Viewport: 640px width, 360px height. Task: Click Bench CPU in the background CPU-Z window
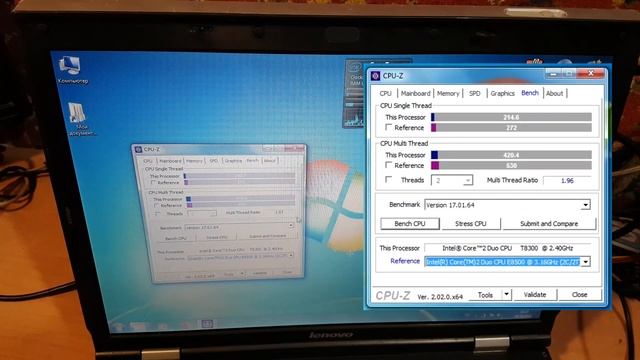pyautogui.click(x=176, y=238)
